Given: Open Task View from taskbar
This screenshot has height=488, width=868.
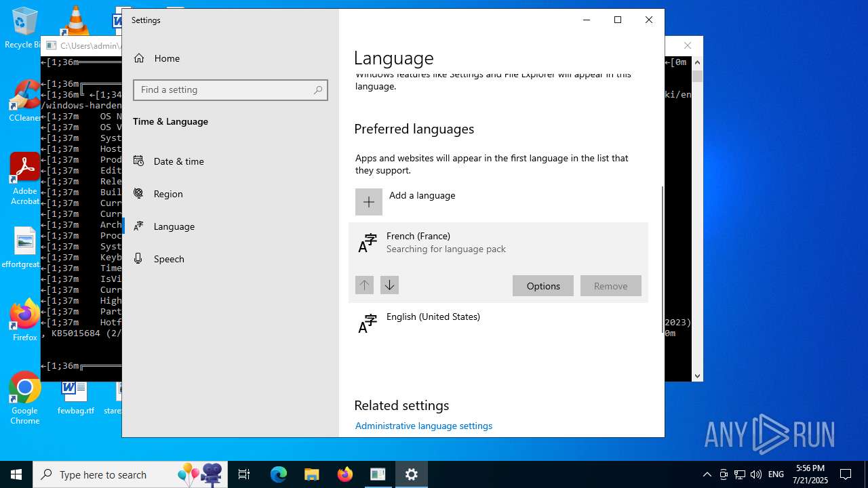Looking at the screenshot, I should [244, 474].
